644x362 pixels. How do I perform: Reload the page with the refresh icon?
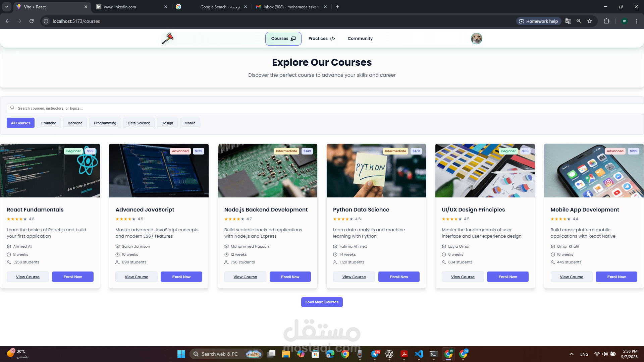pos(32,21)
